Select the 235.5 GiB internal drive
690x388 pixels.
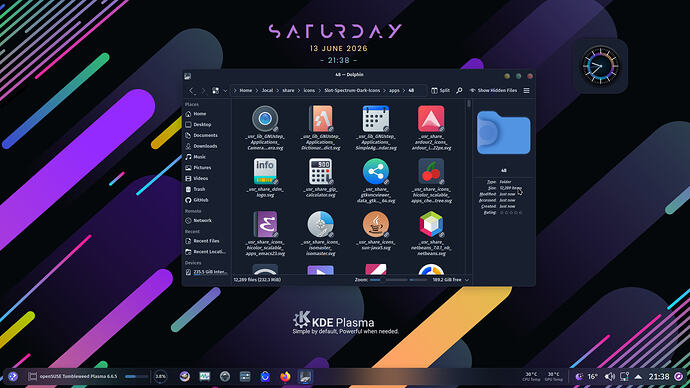click(x=206, y=272)
